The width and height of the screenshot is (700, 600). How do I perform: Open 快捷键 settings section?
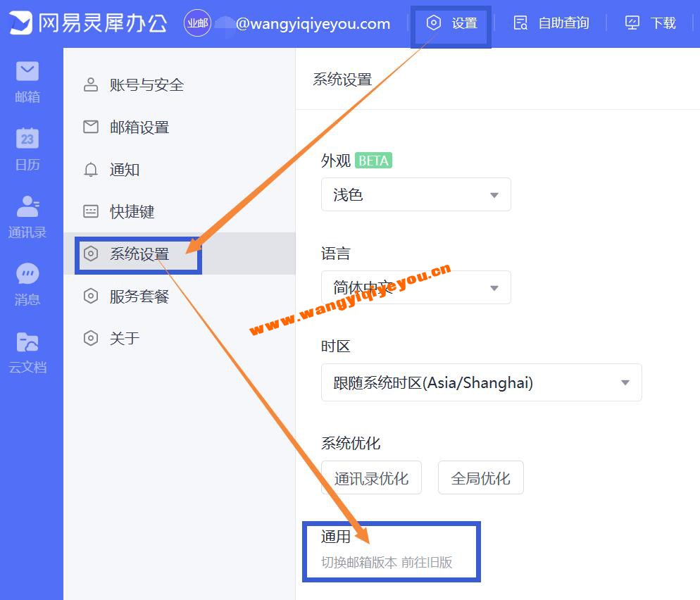pos(180,211)
